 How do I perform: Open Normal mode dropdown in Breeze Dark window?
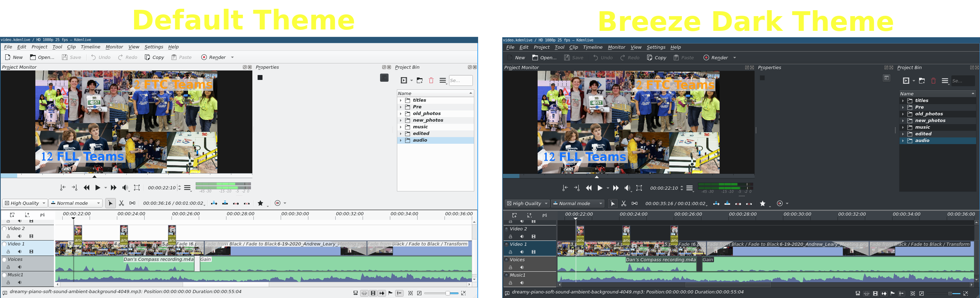[577, 203]
